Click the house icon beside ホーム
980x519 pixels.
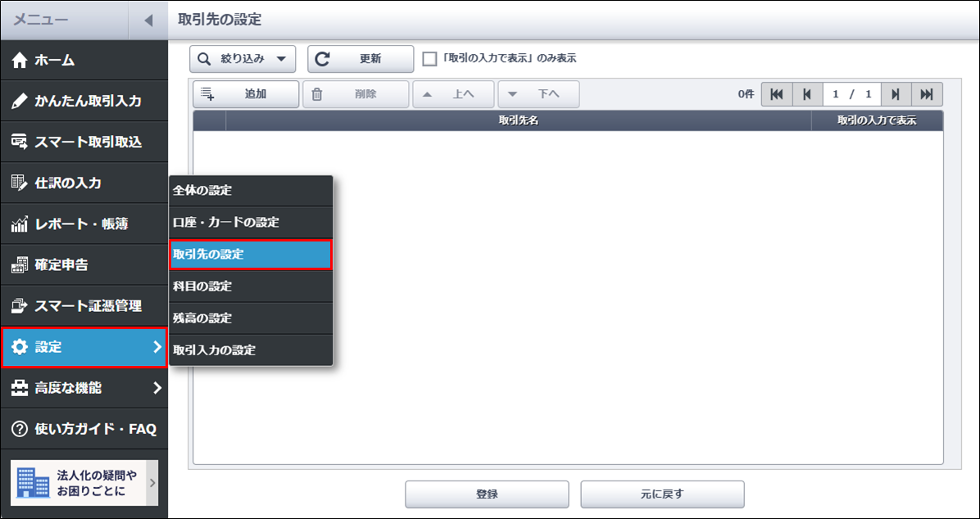pyautogui.click(x=20, y=61)
